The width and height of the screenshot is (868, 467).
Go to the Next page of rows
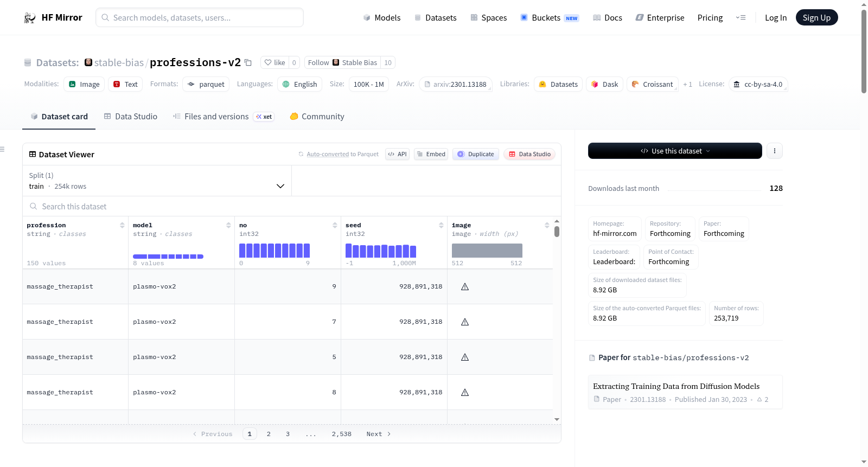click(379, 434)
